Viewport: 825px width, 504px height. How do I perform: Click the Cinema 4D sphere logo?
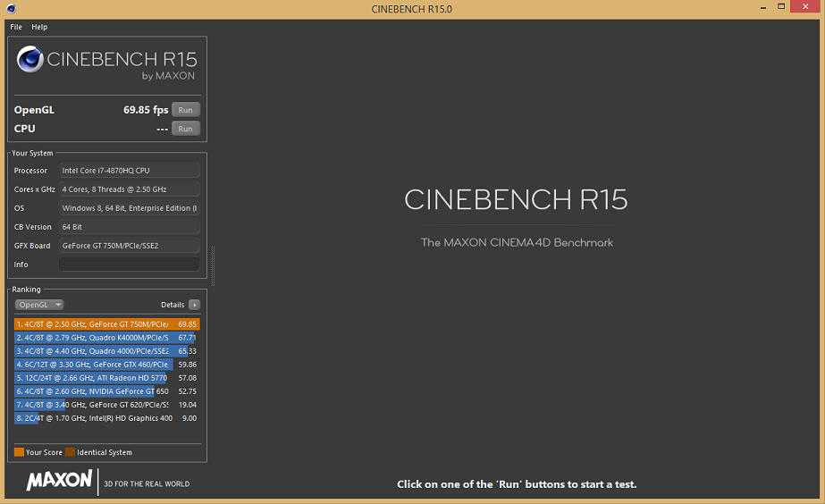tap(29, 59)
